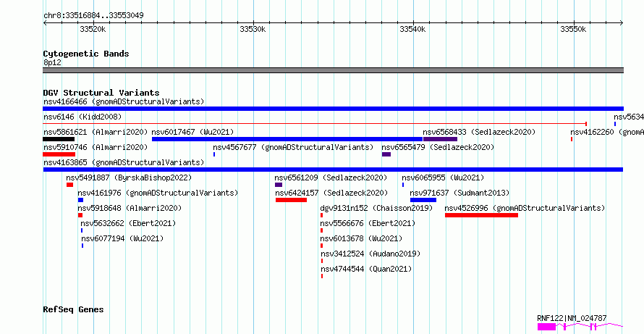Open the nsv4162260 variant label
This screenshot has width=644, height=334.
[607, 132]
